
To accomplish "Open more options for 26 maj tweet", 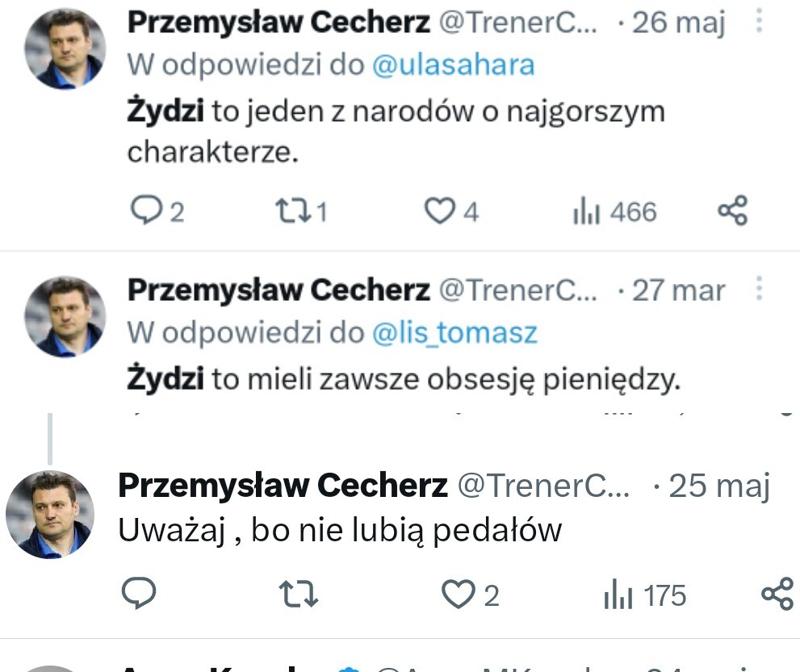I will coord(759,23).
